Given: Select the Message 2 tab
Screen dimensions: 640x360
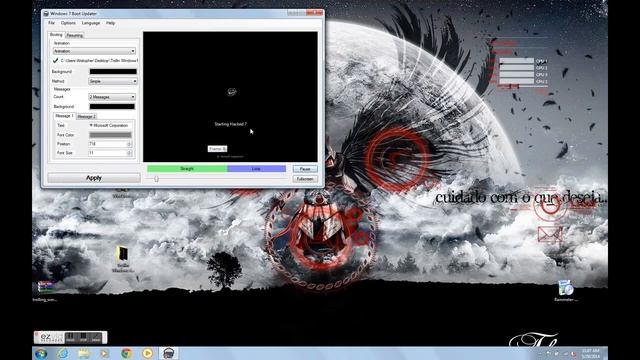Looking at the screenshot, I should [86, 117].
